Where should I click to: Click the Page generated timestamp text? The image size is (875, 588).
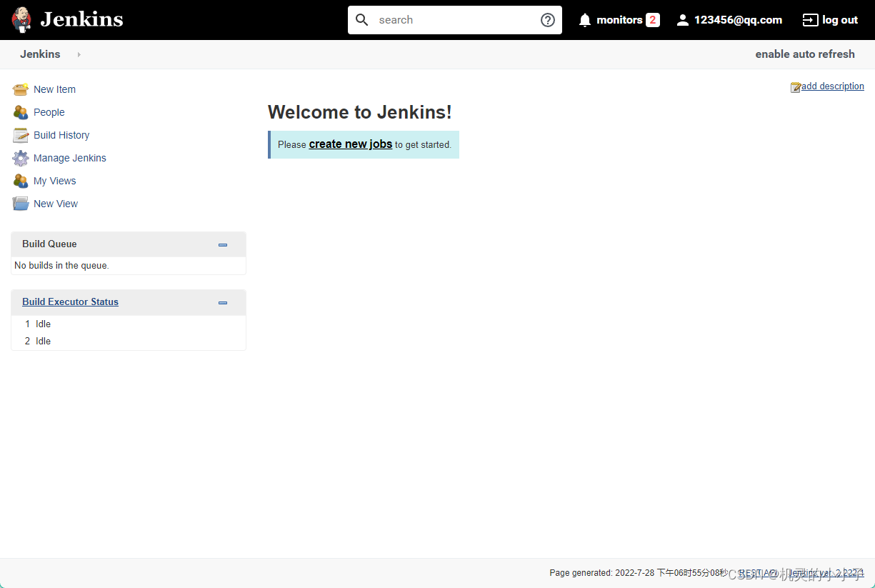639,573
